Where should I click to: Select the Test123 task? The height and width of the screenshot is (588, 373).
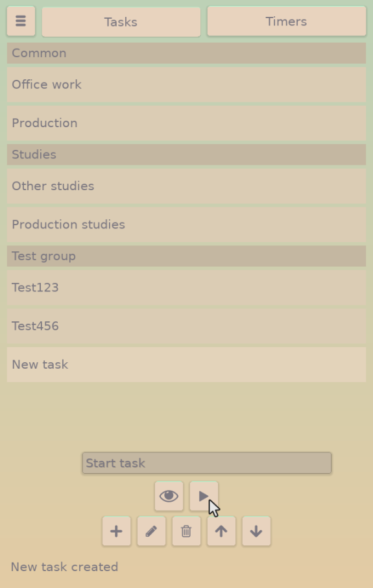point(186,288)
